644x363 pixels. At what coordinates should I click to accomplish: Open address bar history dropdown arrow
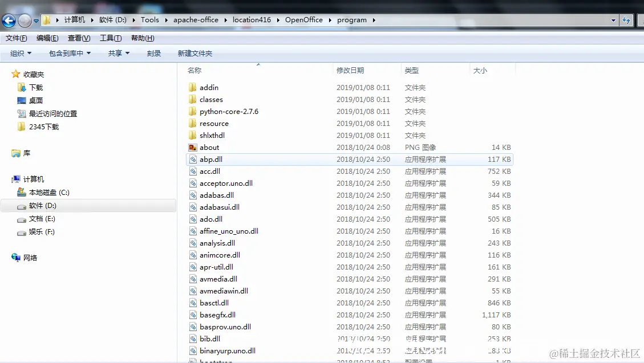[x=613, y=20]
